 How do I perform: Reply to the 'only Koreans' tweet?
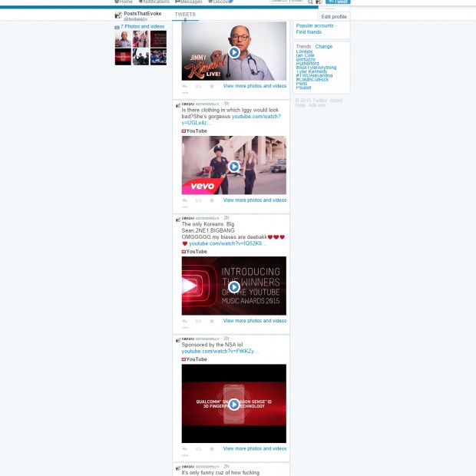pyautogui.click(x=184, y=321)
